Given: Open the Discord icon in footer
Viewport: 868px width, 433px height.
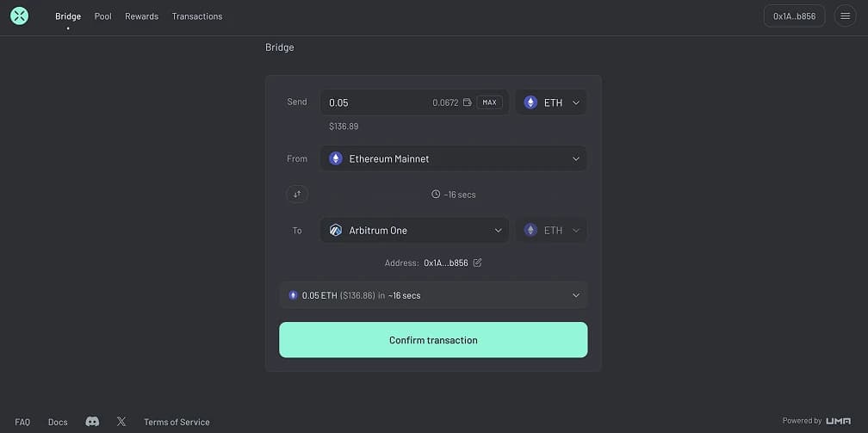Looking at the screenshot, I should (x=92, y=422).
